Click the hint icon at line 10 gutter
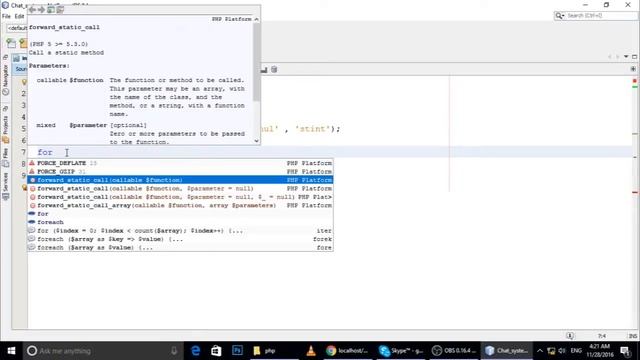640x360 pixels. point(24,188)
